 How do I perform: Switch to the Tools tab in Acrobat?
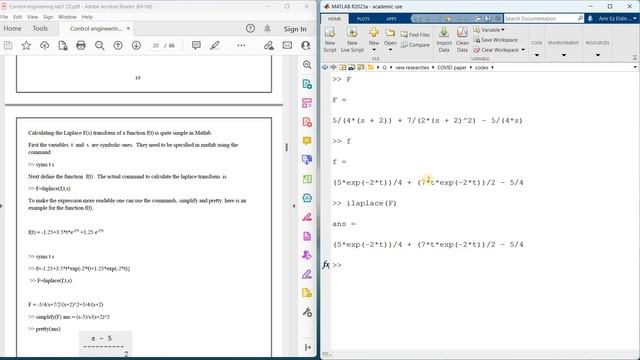[40, 29]
